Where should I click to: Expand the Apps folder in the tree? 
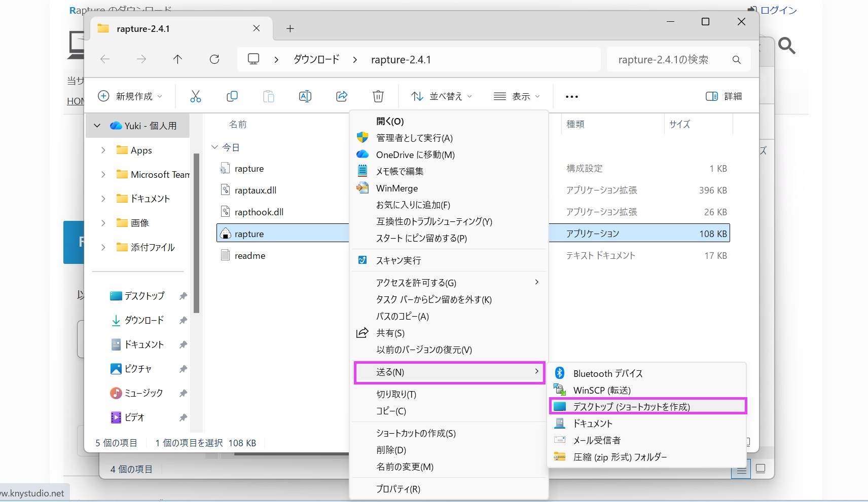(103, 150)
